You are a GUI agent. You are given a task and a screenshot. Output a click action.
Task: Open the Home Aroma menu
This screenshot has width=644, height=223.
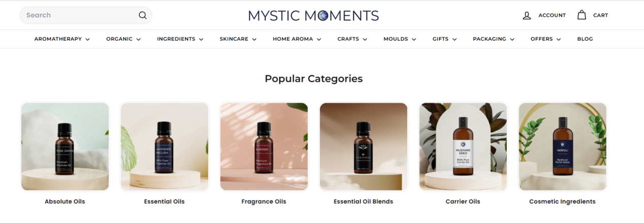296,39
